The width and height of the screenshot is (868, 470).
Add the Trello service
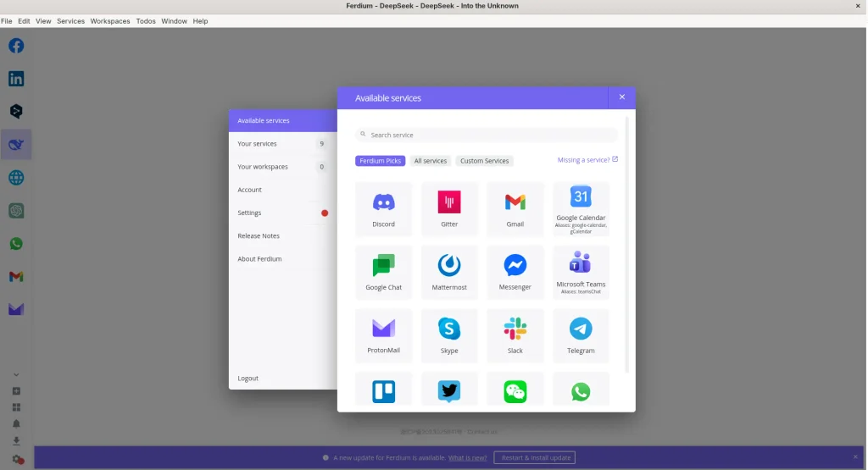[384, 391]
